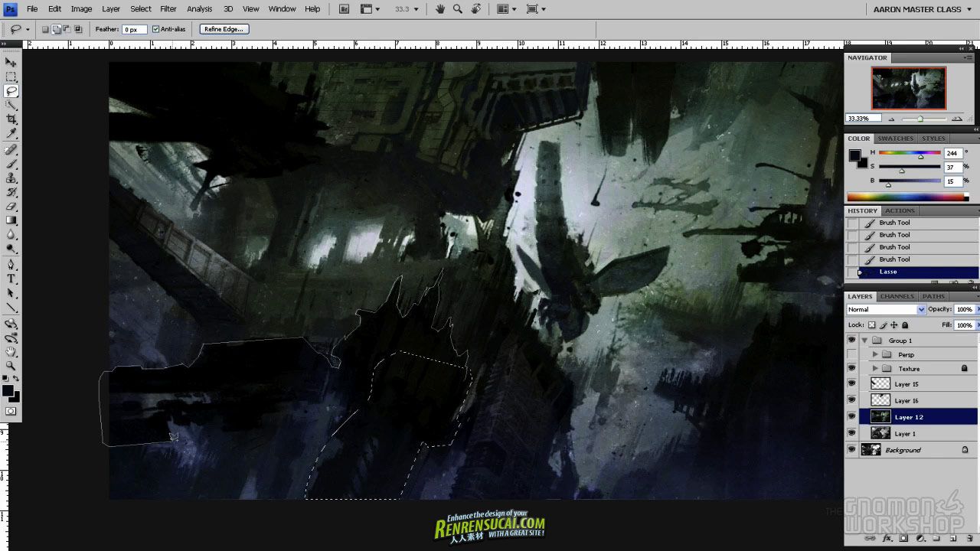This screenshot has width=980, height=551.
Task: Click the create new layer icon
Action: (952, 539)
